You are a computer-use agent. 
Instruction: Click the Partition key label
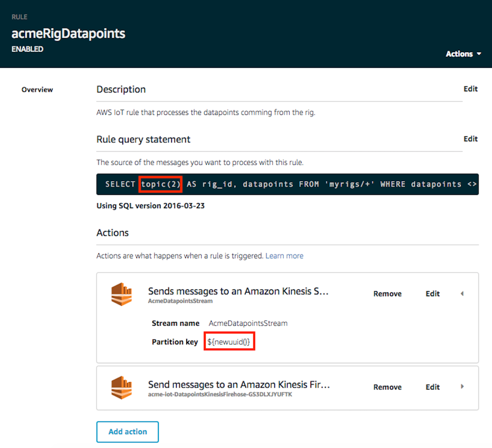tap(175, 342)
